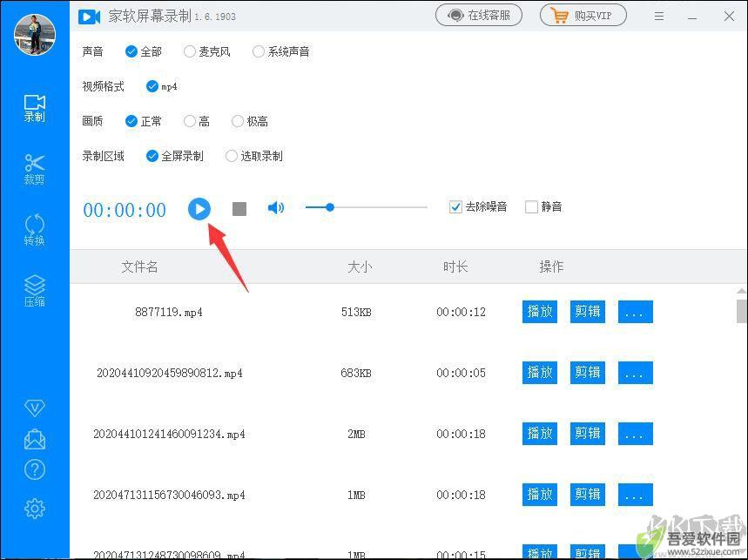Viewport: 748px width, 560px height.
Task: Click 剪辑 for the 683KB file
Action: pyautogui.click(x=588, y=373)
